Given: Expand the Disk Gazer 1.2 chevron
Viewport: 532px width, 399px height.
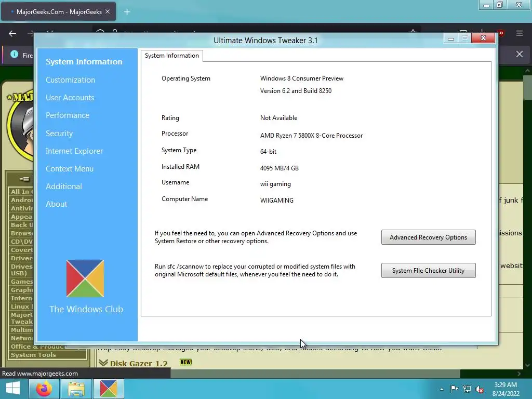Looking at the screenshot, I should [x=103, y=363].
